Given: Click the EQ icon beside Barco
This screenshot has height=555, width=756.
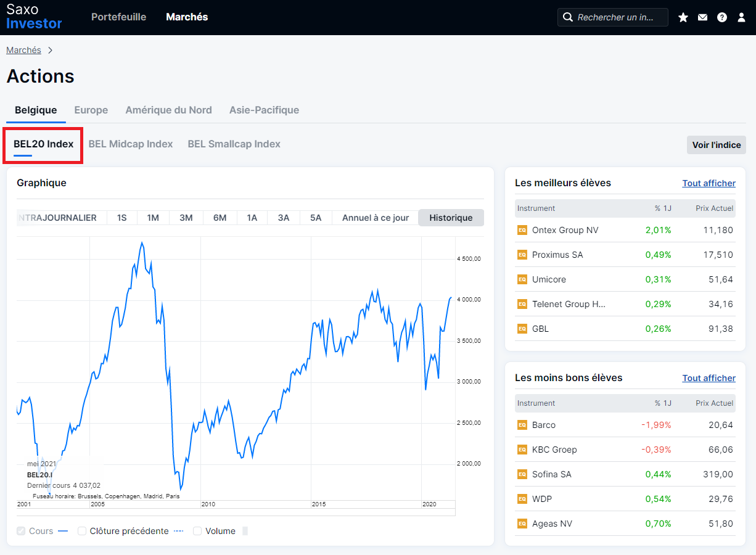Looking at the screenshot, I should (x=522, y=425).
